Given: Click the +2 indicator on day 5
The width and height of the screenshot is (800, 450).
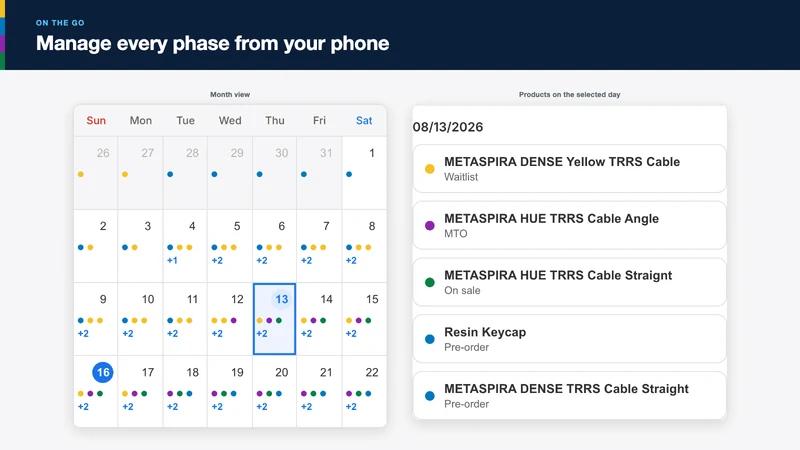Looking at the screenshot, I should [x=217, y=261].
